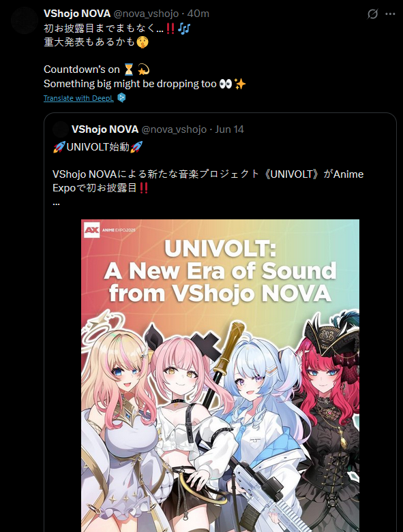Click the Grok explain icon on the tweet
Screen dimensions: 403x532
click(x=372, y=14)
